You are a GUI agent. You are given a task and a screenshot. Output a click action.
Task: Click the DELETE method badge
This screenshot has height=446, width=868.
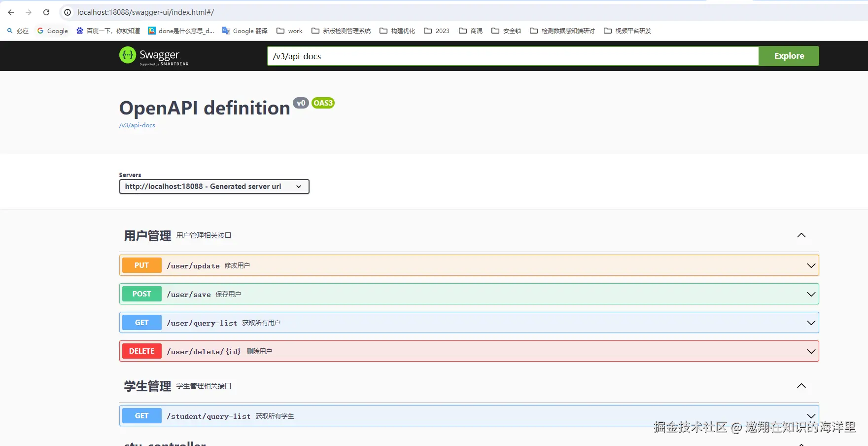[141, 351]
